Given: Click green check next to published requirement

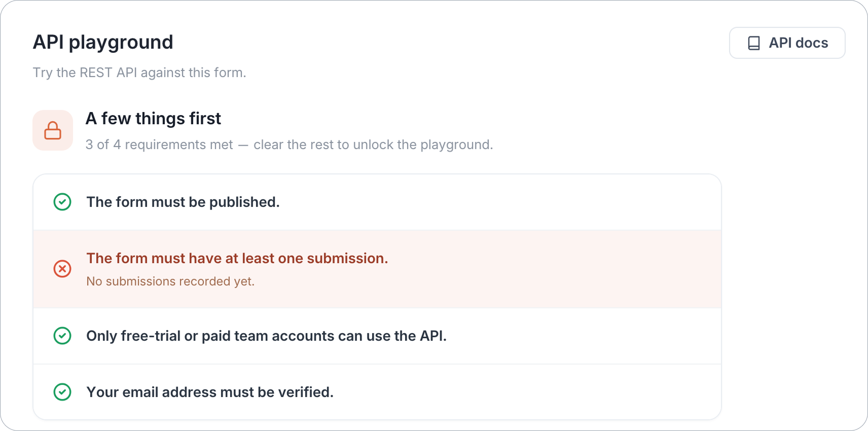Looking at the screenshot, I should click(x=62, y=202).
